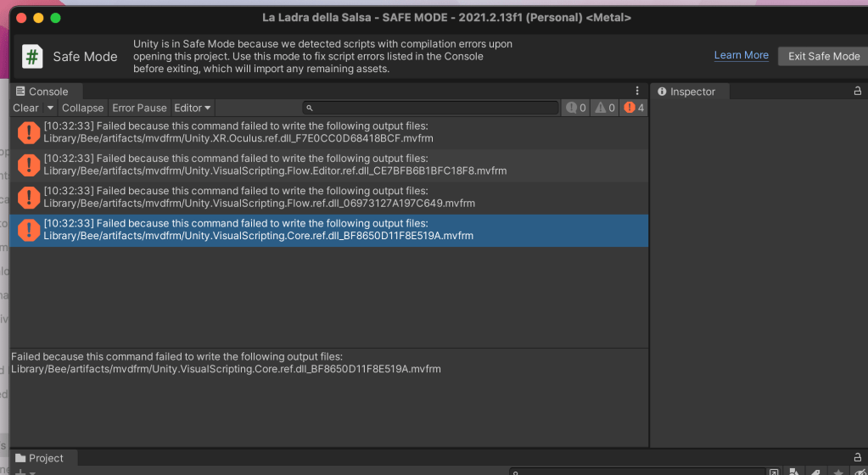Screen dimensions: 868x475
Task: Click error icon of the Flow.Editor log entry
Action: (29, 165)
